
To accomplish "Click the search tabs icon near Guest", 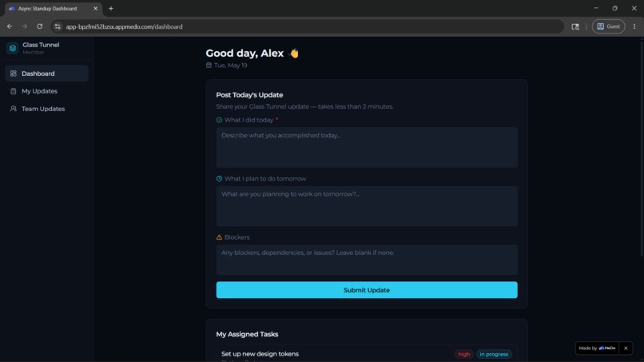I will (575, 26).
